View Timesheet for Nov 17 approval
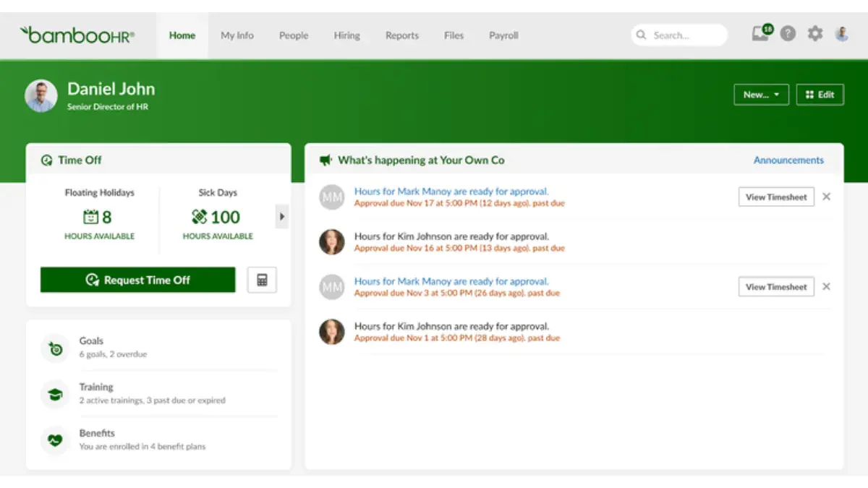868x488 pixels. (776, 197)
